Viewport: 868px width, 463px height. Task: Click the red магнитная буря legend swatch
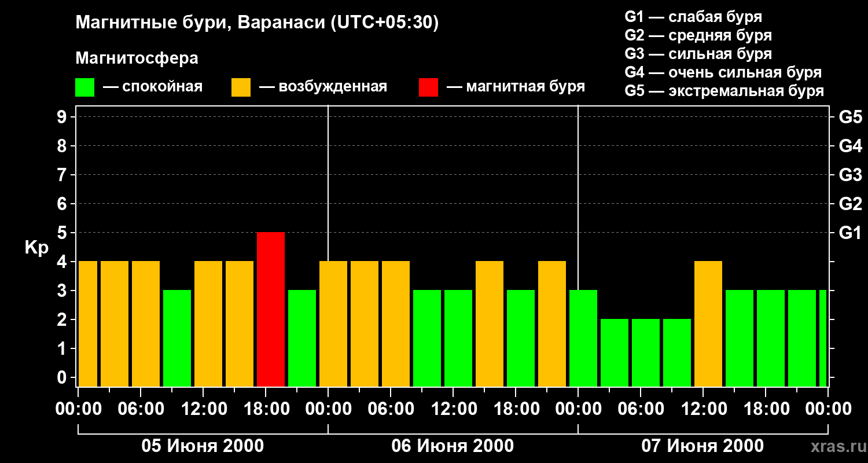[428, 87]
